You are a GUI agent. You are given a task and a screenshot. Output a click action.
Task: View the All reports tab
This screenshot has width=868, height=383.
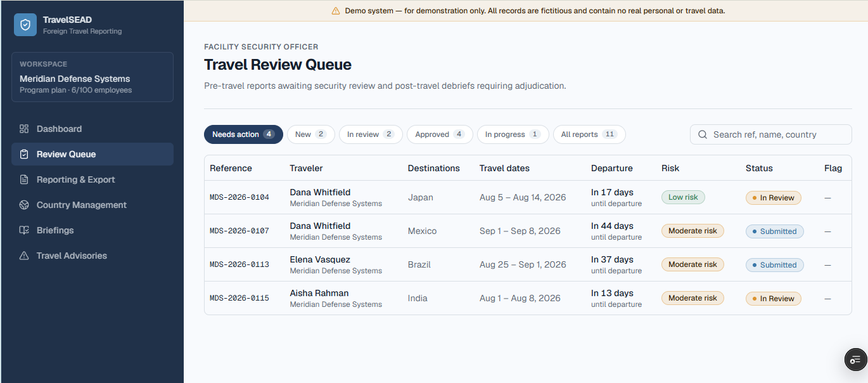tap(589, 134)
